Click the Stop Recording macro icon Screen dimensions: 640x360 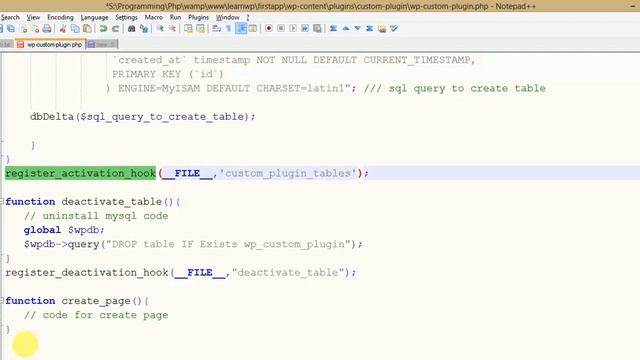[x=281, y=29]
